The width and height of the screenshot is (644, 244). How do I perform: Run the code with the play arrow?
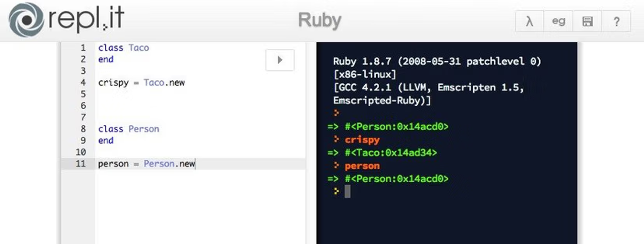[x=280, y=60]
